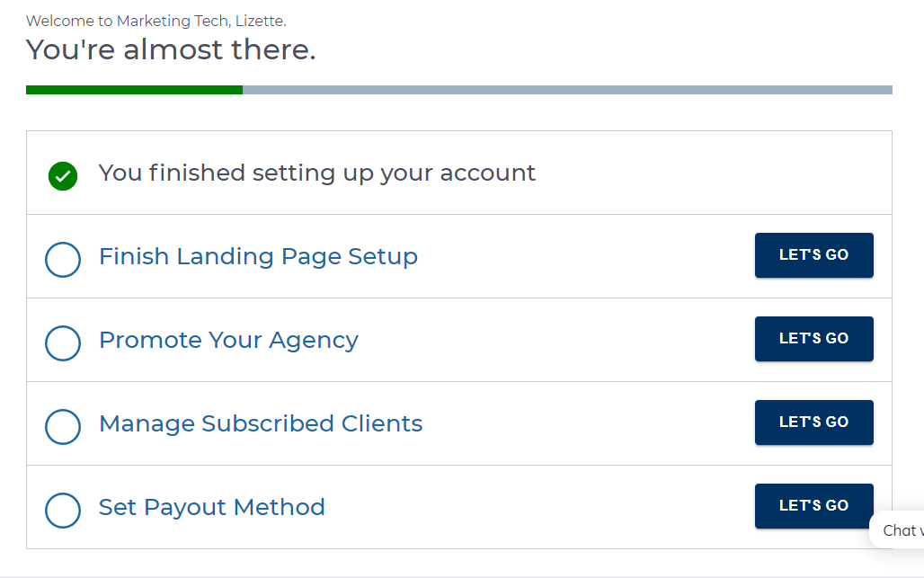
Task: Click the green filled part of progress bar
Action: (134, 90)
